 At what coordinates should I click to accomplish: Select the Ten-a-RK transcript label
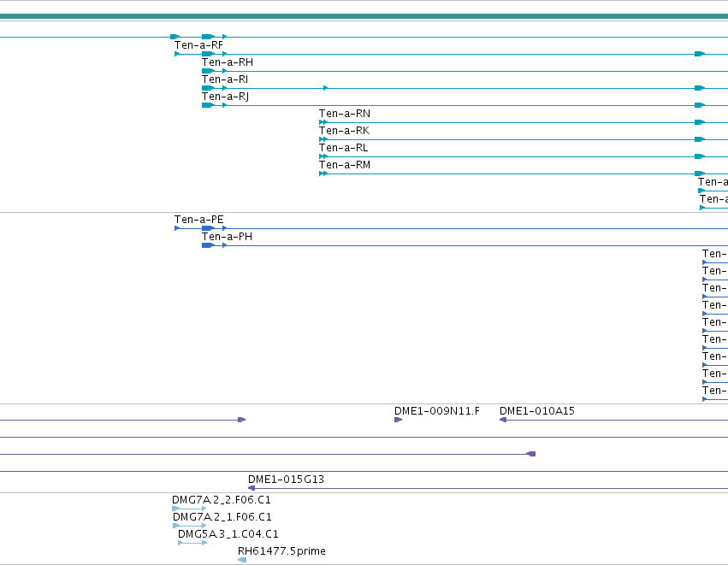pyautogui.click(x=344, y=131)
